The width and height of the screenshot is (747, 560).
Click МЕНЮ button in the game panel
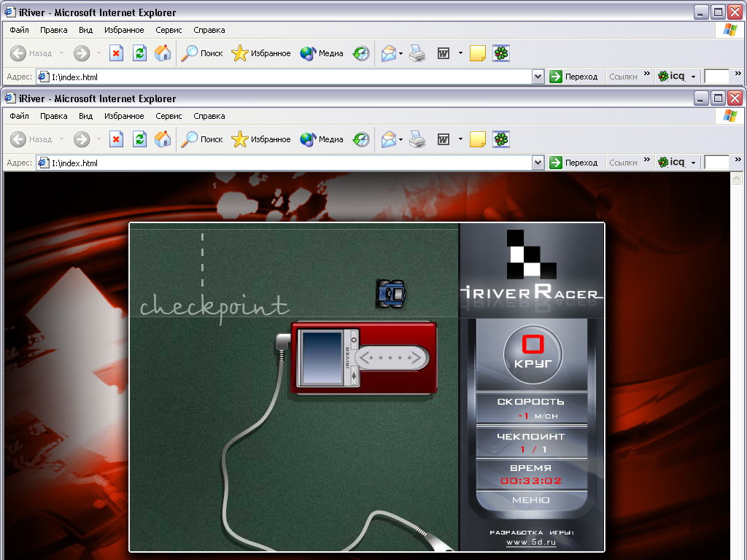(531, 500)
